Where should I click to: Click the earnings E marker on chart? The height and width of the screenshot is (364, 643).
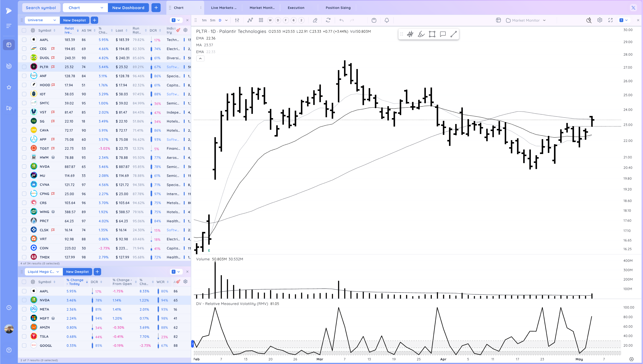pos(209,250)
